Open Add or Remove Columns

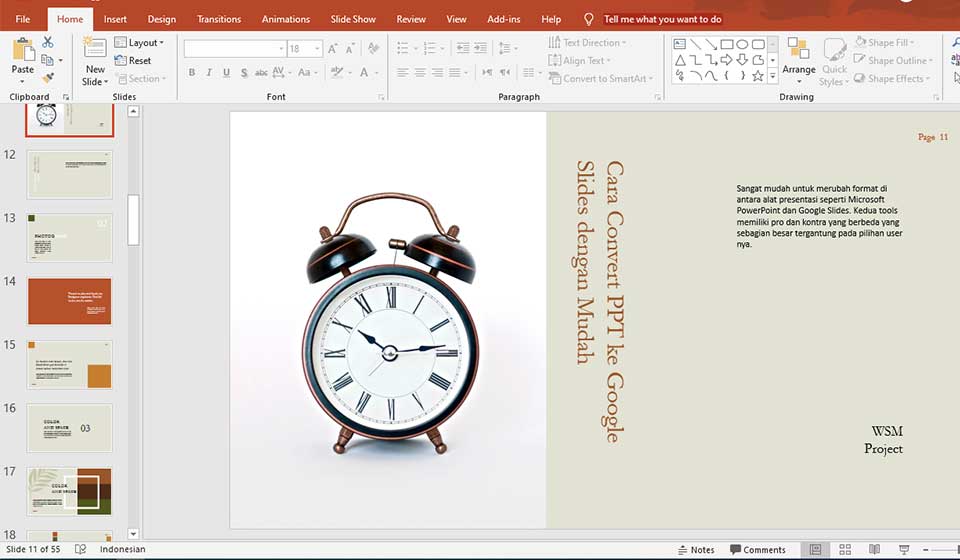[531, 73]
